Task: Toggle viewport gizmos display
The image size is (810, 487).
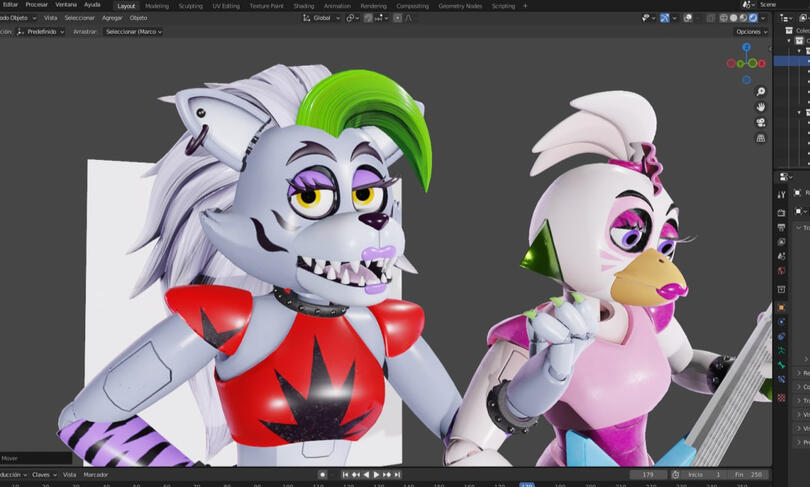Action: [665, 18]
